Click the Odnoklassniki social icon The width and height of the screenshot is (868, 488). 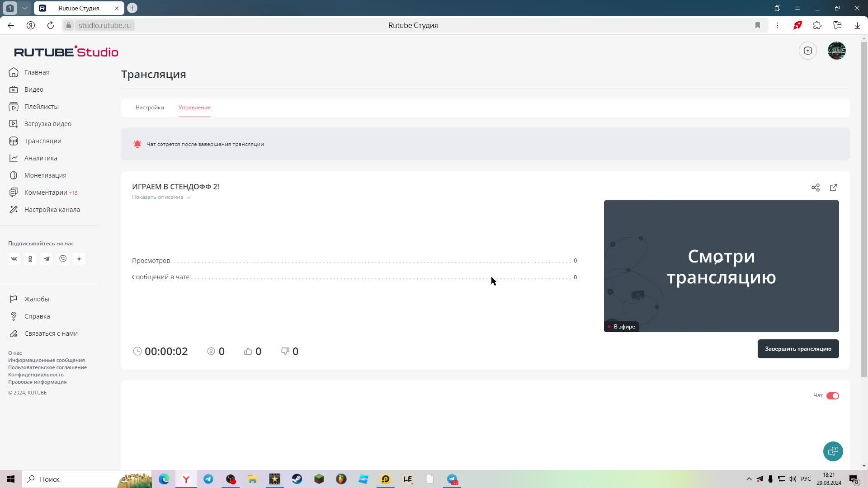pyautogui.click(x=30, y=259)
